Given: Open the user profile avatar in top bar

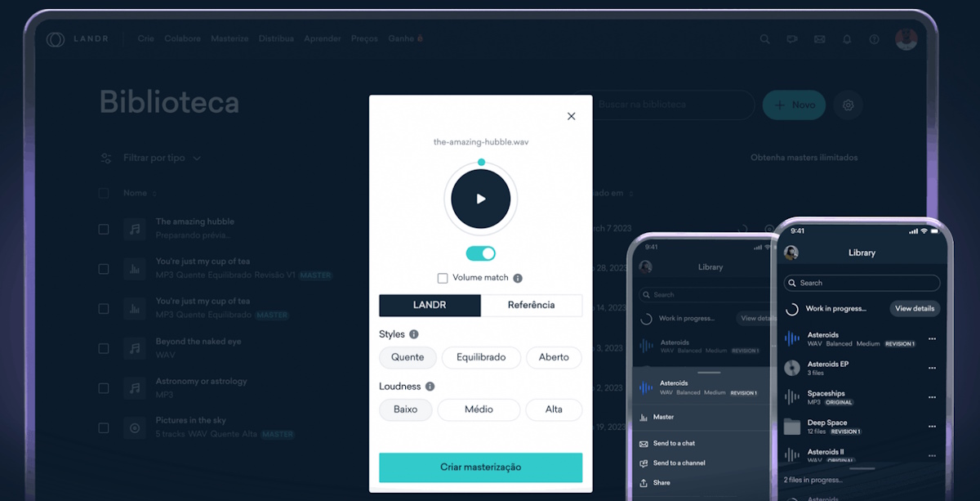Looking at the screenshot, I should 906,39.
